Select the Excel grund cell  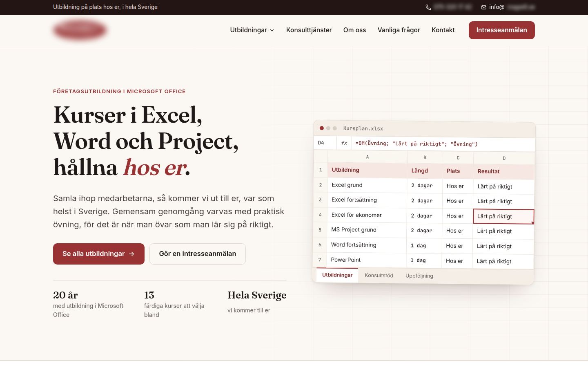coord(367,185)
